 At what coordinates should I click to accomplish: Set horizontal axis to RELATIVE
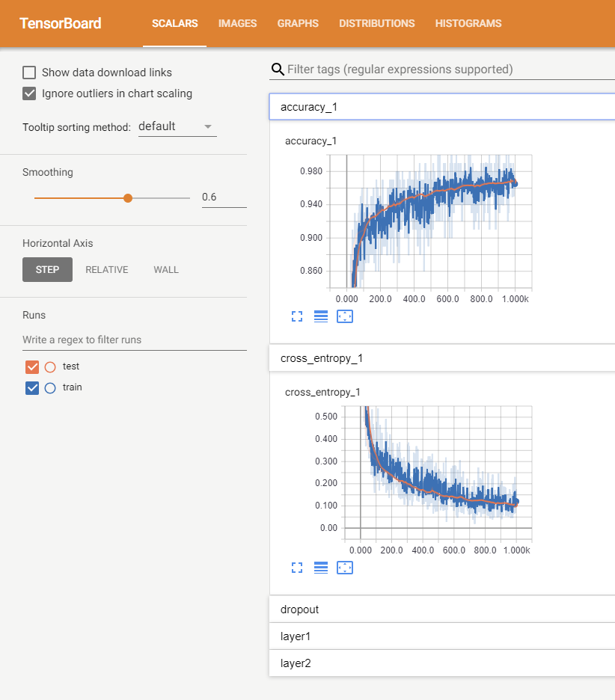(107, 270)
